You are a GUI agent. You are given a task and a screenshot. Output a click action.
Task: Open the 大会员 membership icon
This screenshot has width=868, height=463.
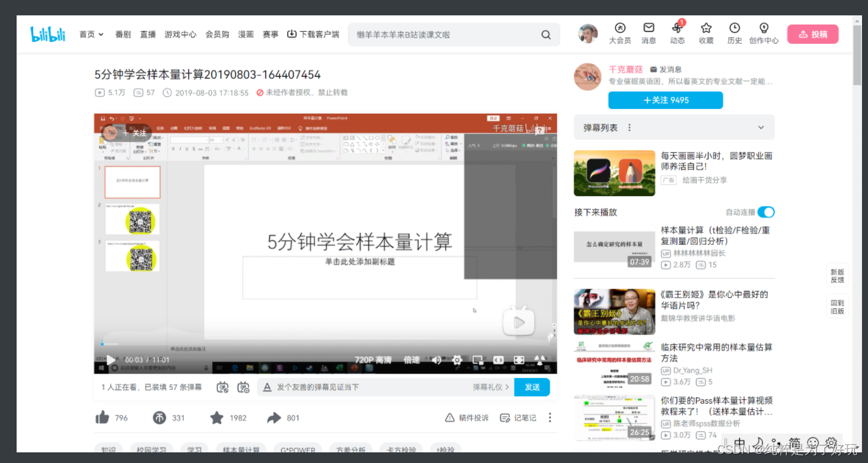619,28
